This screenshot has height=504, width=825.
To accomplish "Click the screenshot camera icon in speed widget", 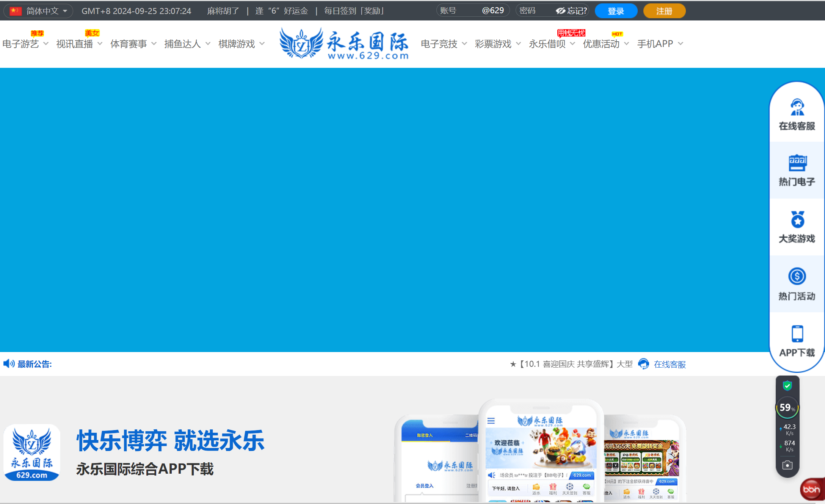I will pyautogui.click(x=787, y=465).
